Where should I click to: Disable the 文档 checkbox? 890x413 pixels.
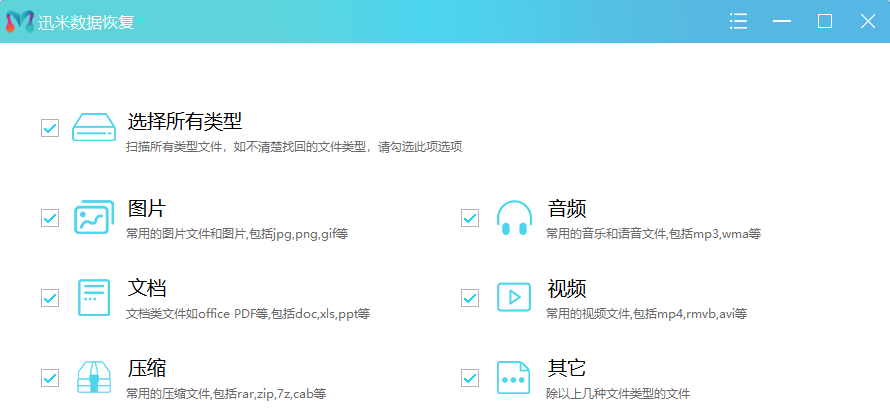pyautogui.click(x=50, y=297)
